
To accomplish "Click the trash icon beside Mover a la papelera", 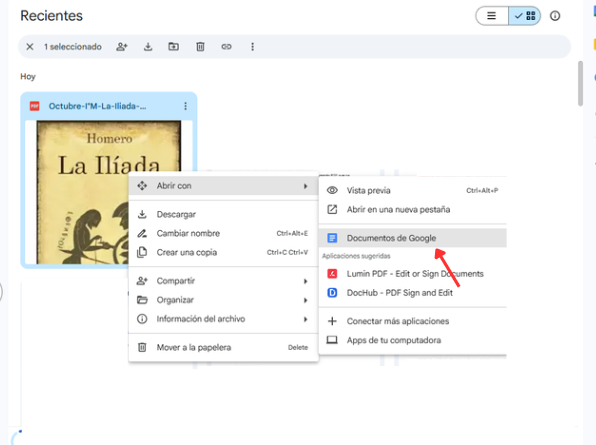I will (142, 347).
